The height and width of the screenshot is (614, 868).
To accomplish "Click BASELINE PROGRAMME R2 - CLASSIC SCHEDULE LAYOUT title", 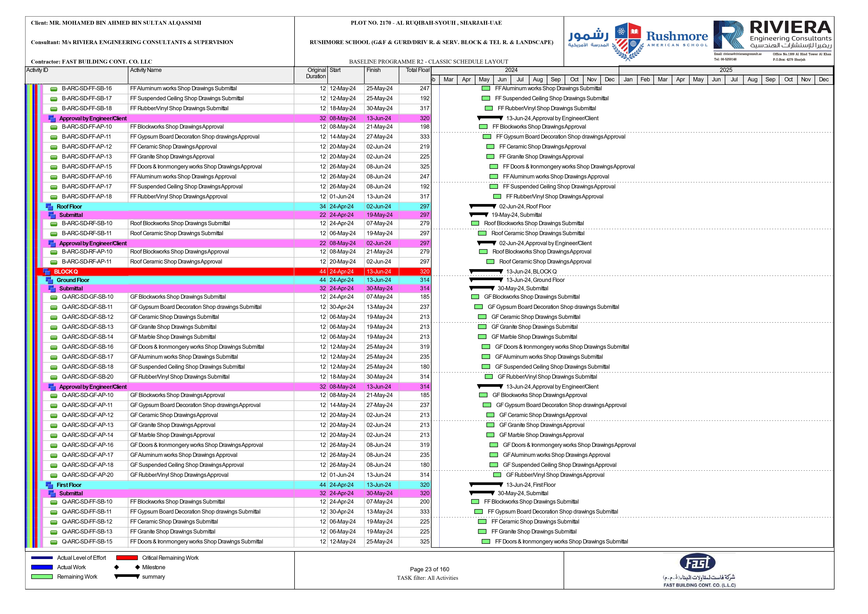I will [429, 62].
